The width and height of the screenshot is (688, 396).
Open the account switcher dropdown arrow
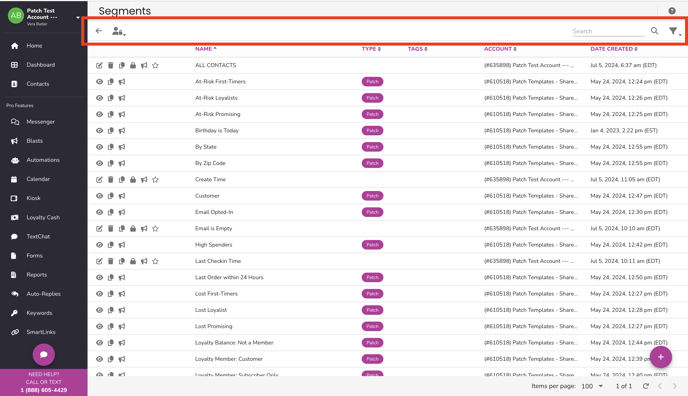click(78, 18)
